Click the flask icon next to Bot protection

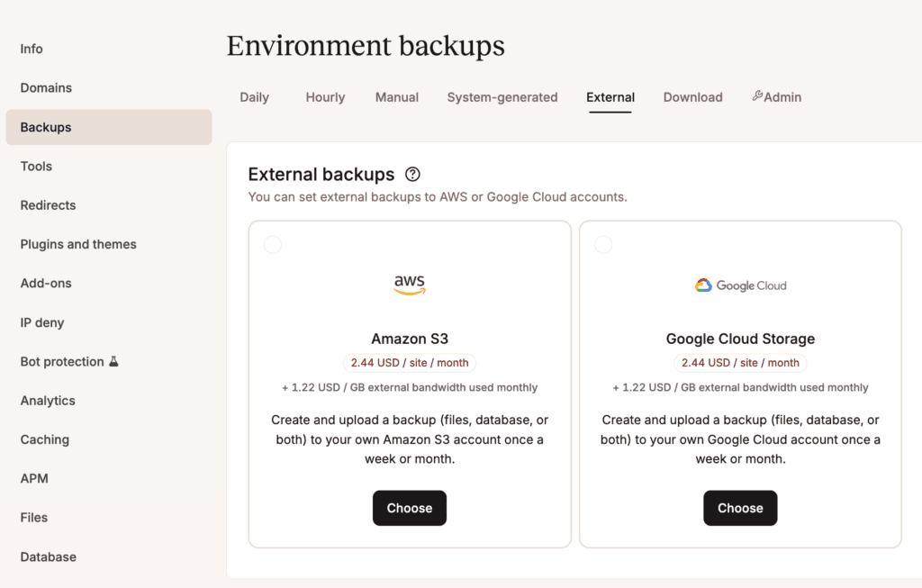[x=114, y=361]
